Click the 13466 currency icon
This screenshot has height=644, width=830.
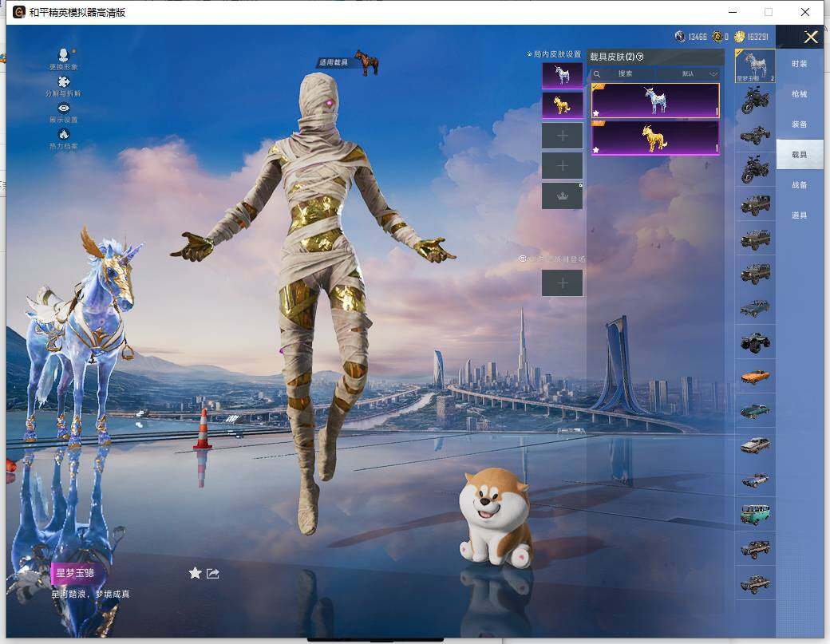click(680, 37)
